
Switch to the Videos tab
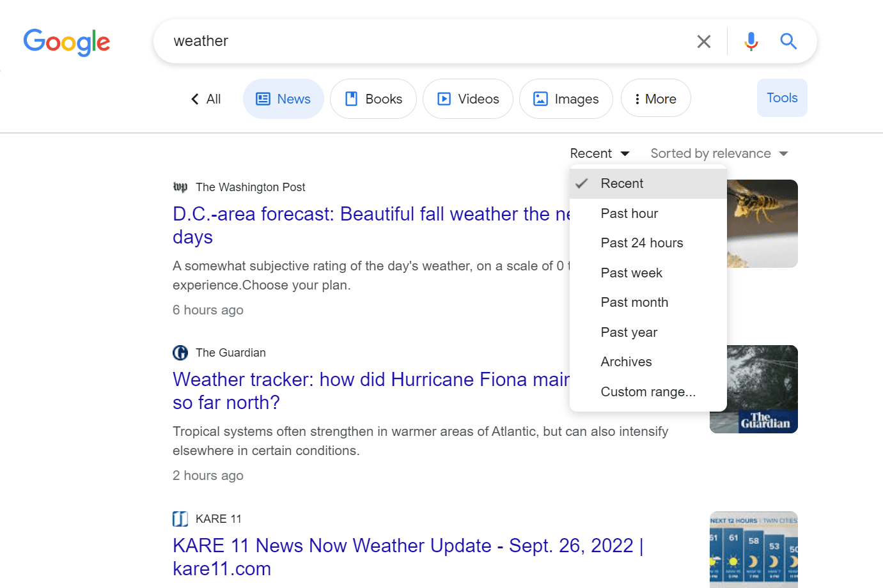tap(468, 99)
